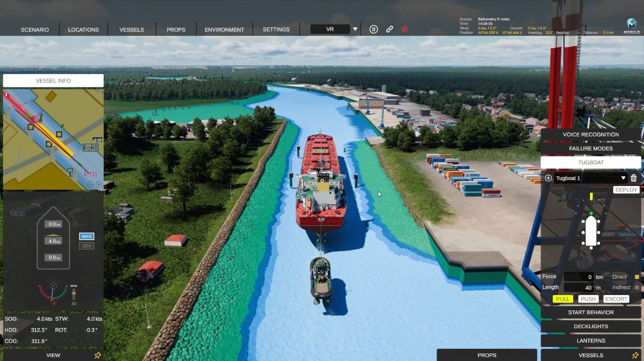Click the red cargo ship in scene
644x361 pixels.
coord(321,184)
